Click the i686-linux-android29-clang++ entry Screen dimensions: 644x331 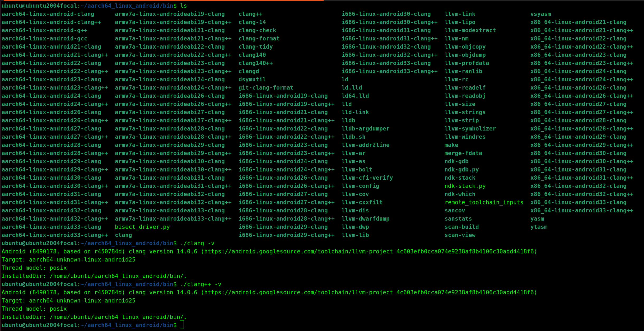pyautogui.click(x=286, y=235)
